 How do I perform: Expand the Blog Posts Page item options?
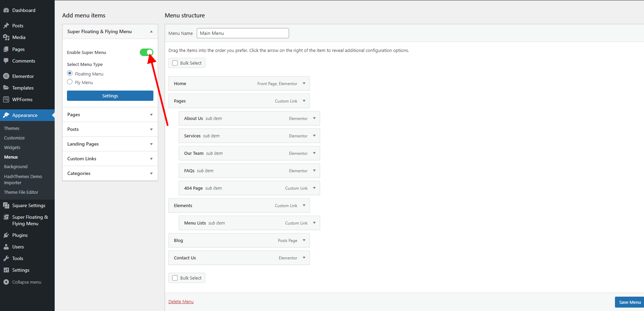click(304, 240)
